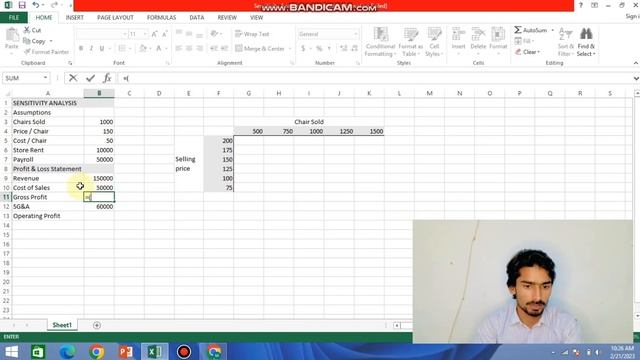This screenshot has height=360, width=640.
Task: Confirm formula entry with checkmark icon
Action: click(90, 78)
